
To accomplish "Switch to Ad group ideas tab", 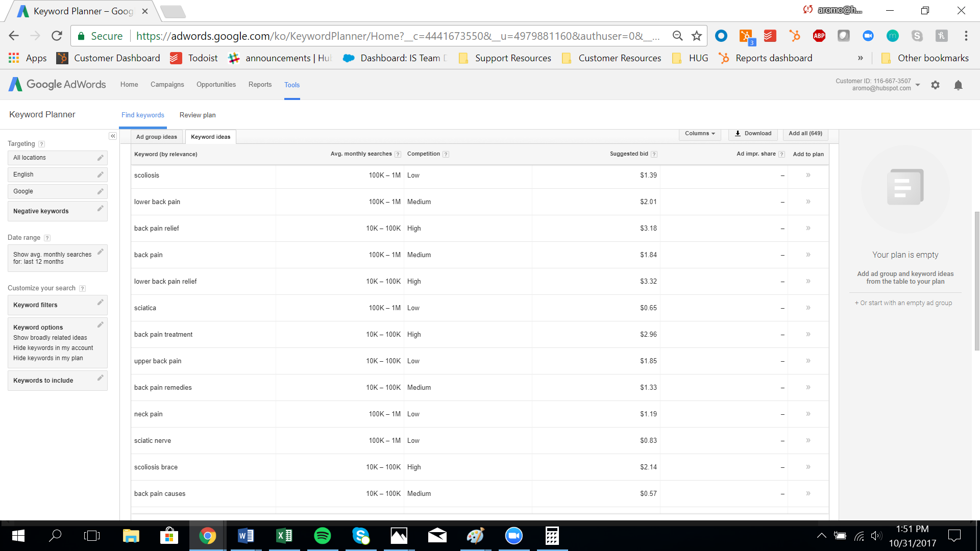I will [156, 137].
